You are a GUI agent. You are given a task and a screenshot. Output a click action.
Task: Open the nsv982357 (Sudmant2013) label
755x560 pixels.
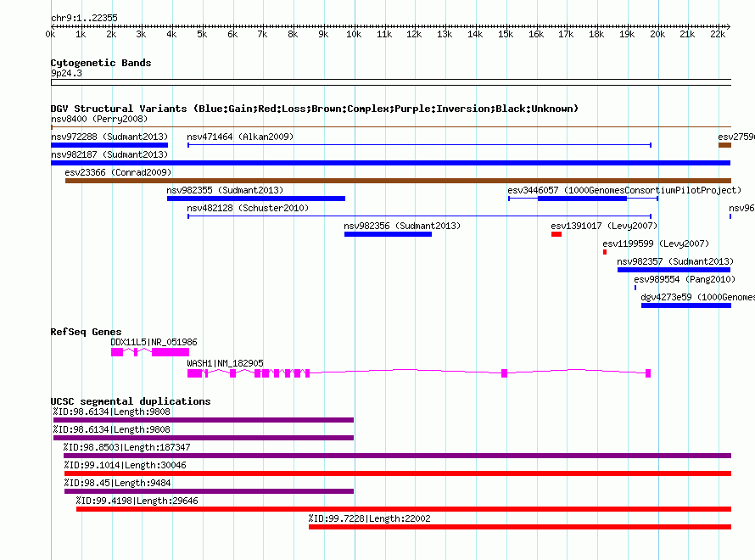(675, 261)
